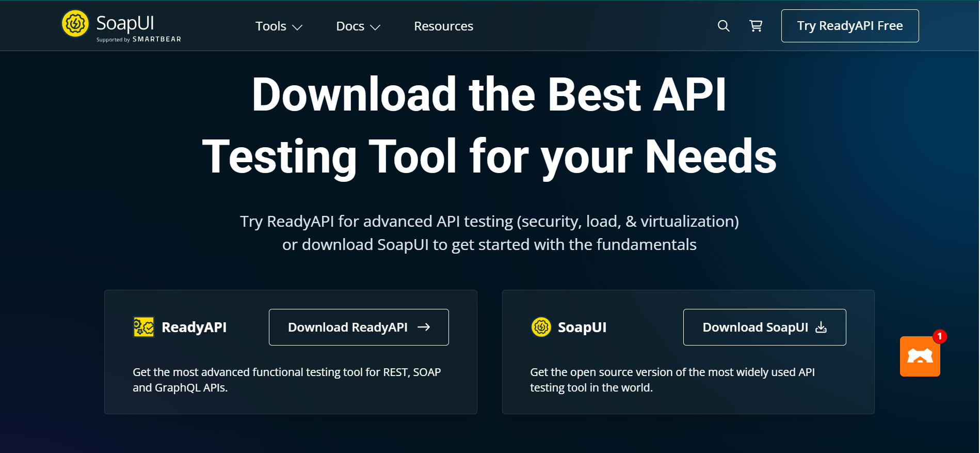Click the Download SoapUI button text
Screen dimensions: 980x453
tap(755, 327)
